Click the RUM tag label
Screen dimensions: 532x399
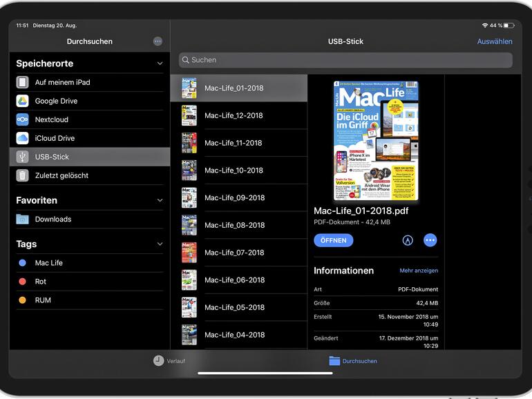pyautogui.click(x=43, y=300)
